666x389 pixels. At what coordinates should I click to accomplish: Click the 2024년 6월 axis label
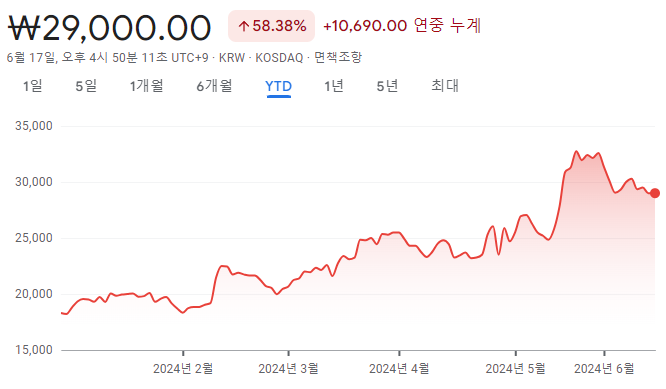pyautogui.click(x=604, y=368)
